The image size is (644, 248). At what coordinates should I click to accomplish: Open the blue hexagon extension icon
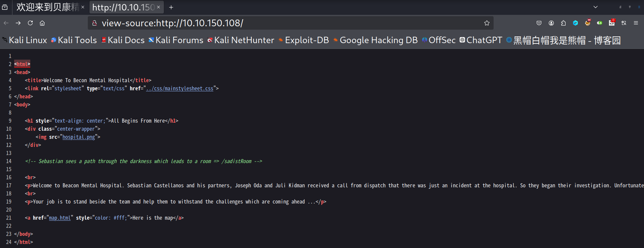pyautogui.click(x=575, y=23)
